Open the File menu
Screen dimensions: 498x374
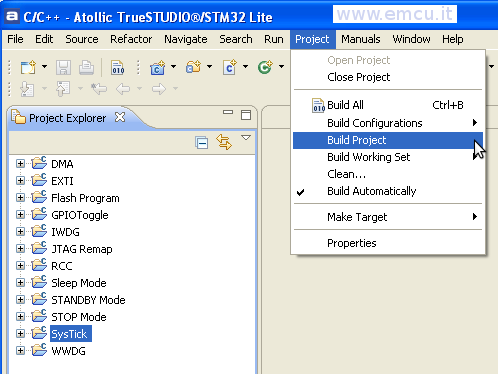tap(15, 39)
